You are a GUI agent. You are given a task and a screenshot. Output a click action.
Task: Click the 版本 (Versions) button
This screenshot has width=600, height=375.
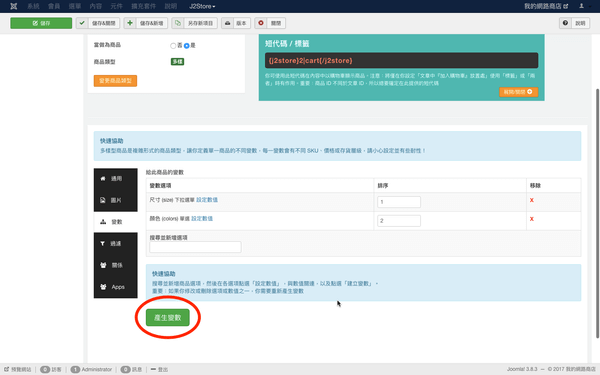click(236, 23)
